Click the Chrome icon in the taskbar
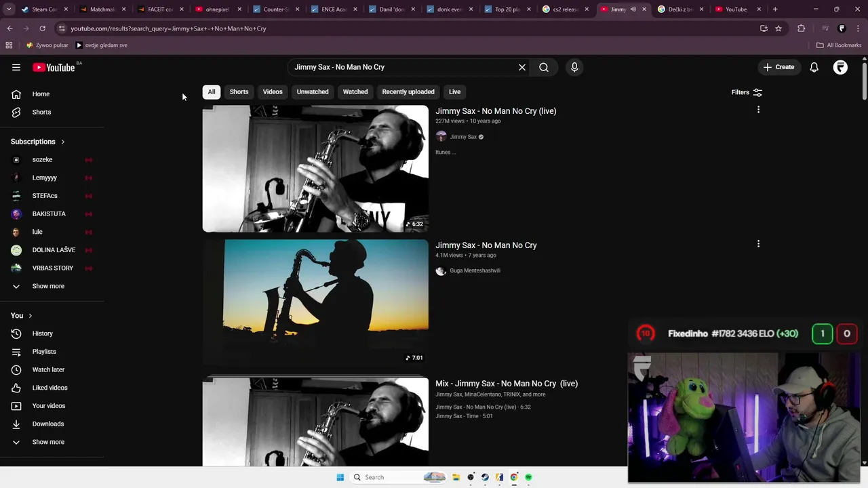Image resolution: width=868 pixels, height=488 pixels. [514, 477]
